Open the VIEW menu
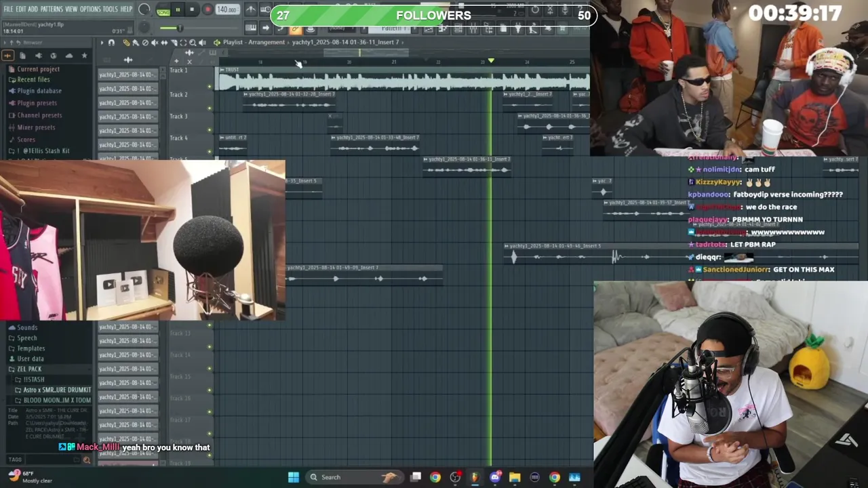The height and width of the screenshot is (488, 868). tap(71, 9)
